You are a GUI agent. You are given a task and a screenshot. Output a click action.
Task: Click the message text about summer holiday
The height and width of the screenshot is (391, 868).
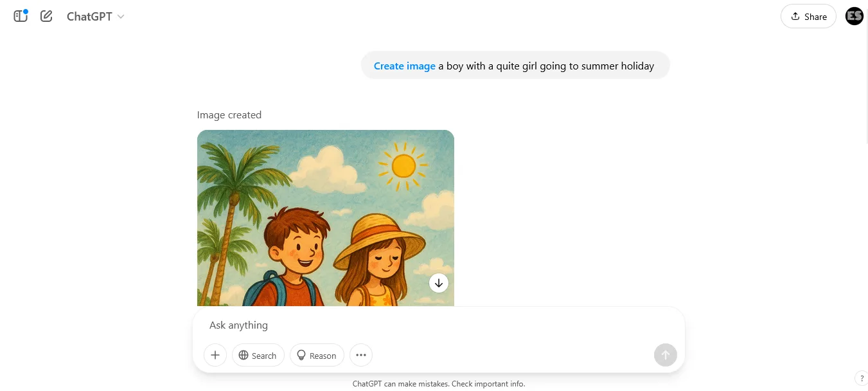[x=546, y=66]
